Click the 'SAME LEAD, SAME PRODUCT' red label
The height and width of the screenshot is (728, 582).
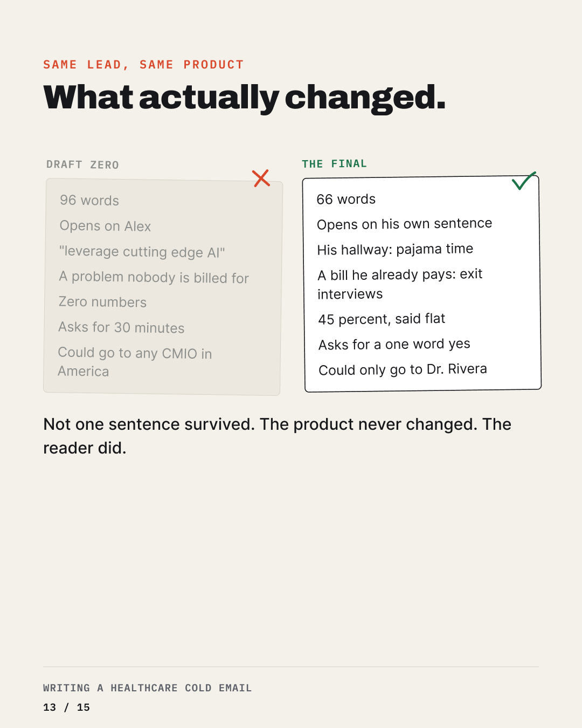143,65
